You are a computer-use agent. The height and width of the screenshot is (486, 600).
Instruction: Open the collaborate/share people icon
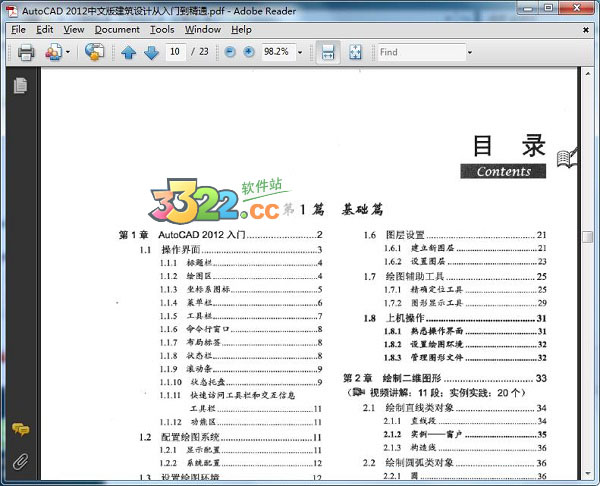[x=54, y=52]
